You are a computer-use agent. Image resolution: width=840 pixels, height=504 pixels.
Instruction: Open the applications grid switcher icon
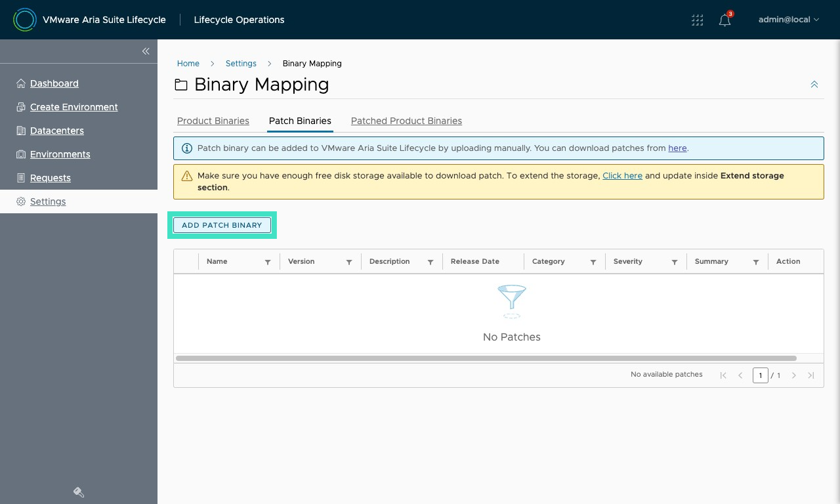(698, 20)
